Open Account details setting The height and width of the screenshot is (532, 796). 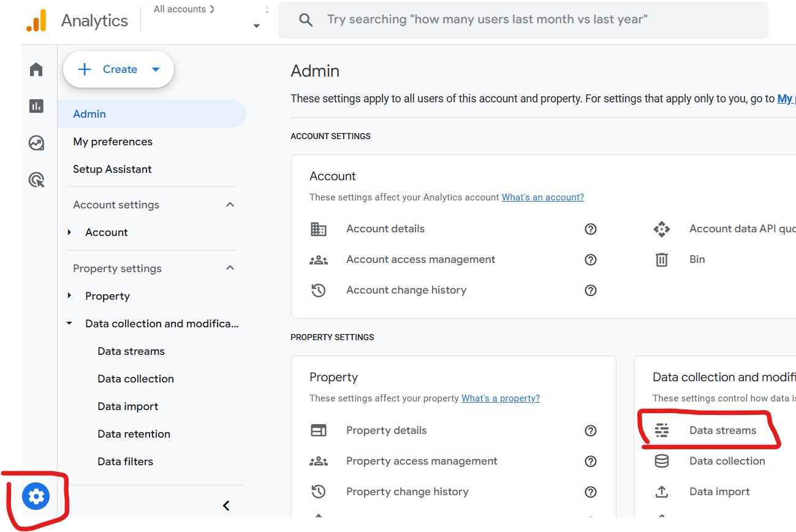click(x=385, y=229)
